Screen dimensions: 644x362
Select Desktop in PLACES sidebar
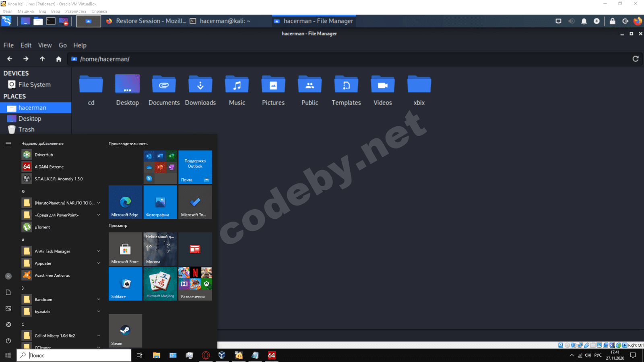[35, 119]
